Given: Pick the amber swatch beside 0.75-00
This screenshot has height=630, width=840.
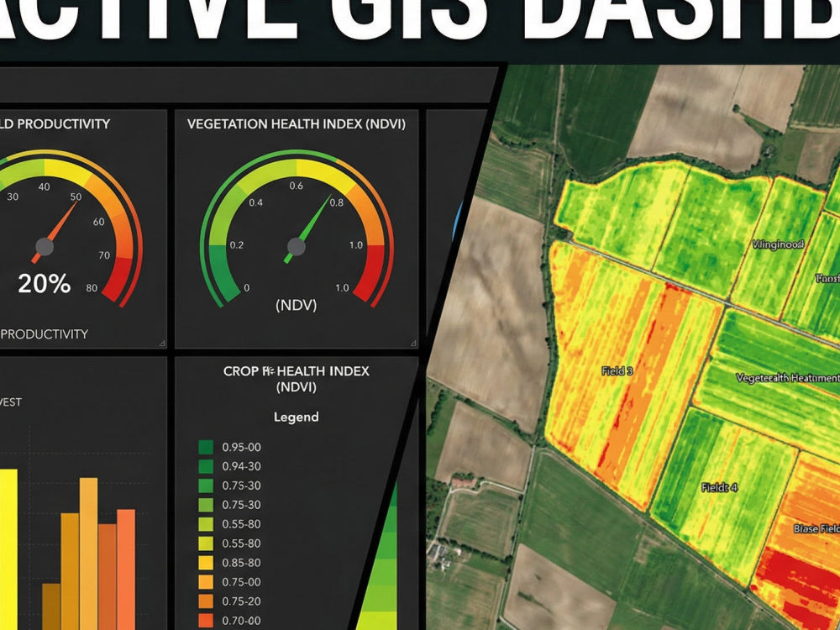Looking at the screenshot, I should click(x=206, y=582).
